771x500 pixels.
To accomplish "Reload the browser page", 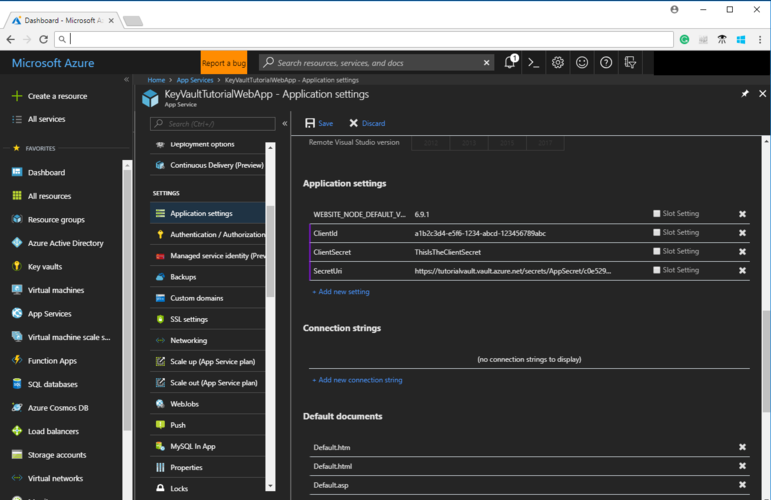I will [x=43, y=39].
